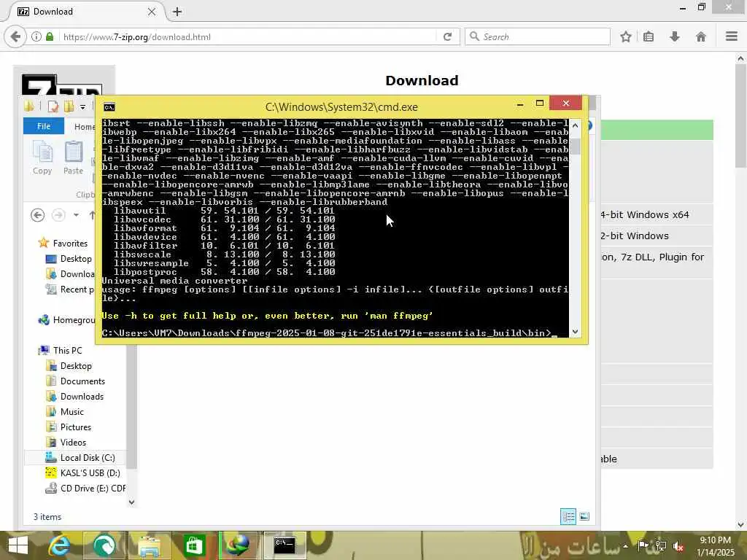
Task: Click Properties icon in Explorer quick access toolbar
Action: point(53,106)
